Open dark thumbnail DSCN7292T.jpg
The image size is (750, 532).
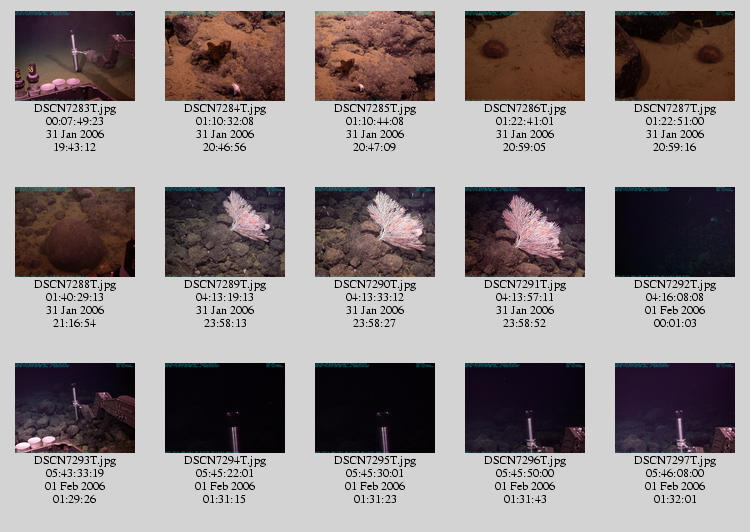click(x=675, y=232)
